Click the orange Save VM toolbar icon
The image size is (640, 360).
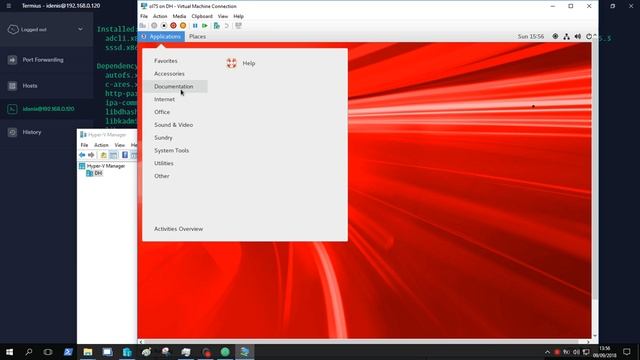tap(183, 26)
